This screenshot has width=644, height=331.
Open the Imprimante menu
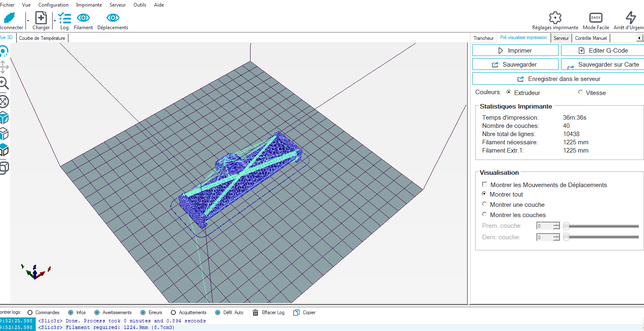89,5
